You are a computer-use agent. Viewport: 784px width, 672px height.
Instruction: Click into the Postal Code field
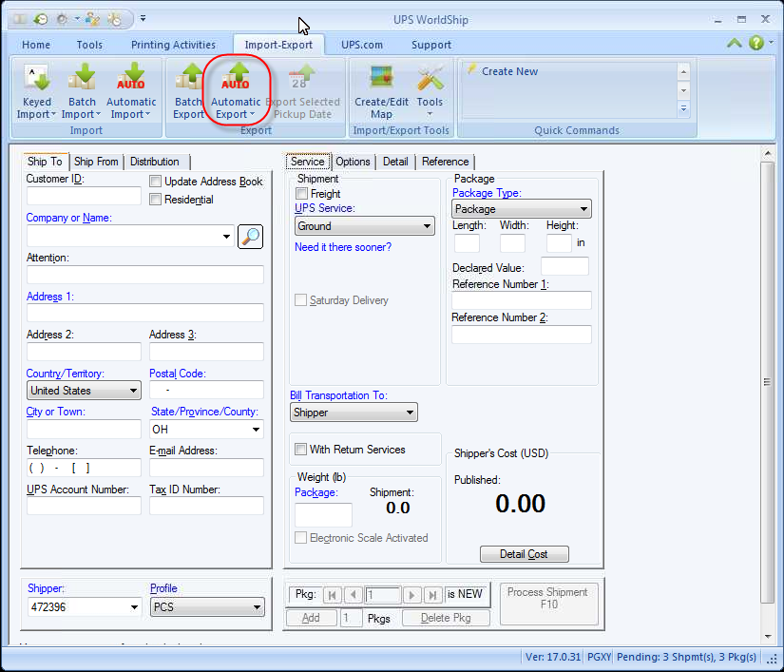tap(206, 390)
